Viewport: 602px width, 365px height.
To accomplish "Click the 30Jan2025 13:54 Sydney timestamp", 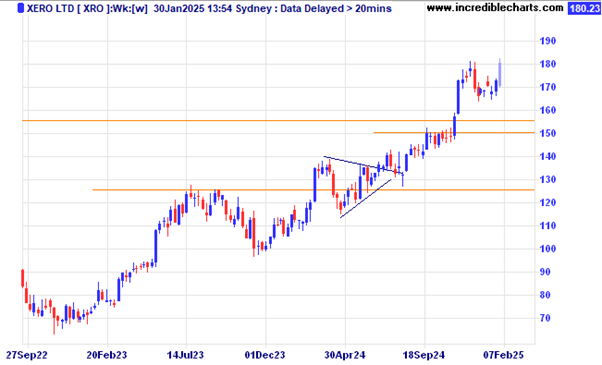I will pyautogui.click(x=212, y=8).
